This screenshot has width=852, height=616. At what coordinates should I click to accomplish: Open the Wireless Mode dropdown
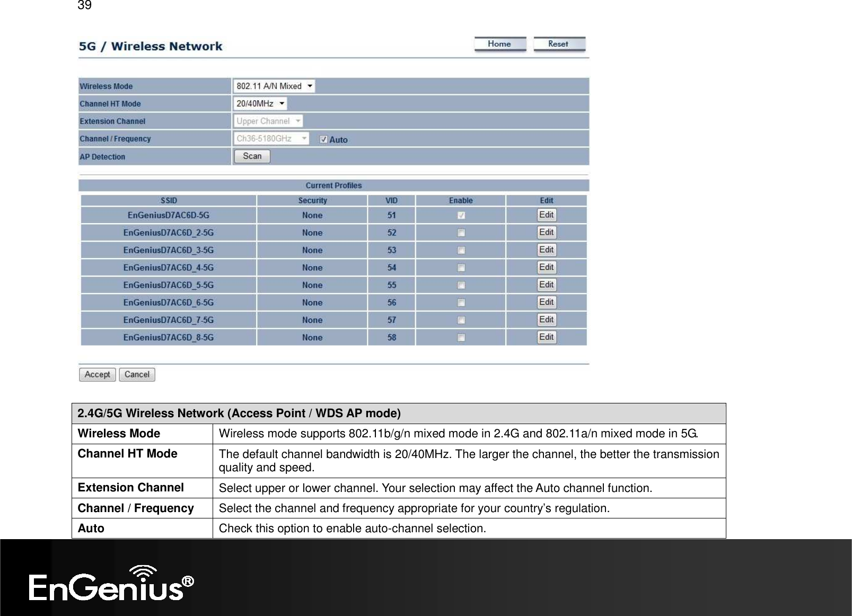(x=274, y=86)
